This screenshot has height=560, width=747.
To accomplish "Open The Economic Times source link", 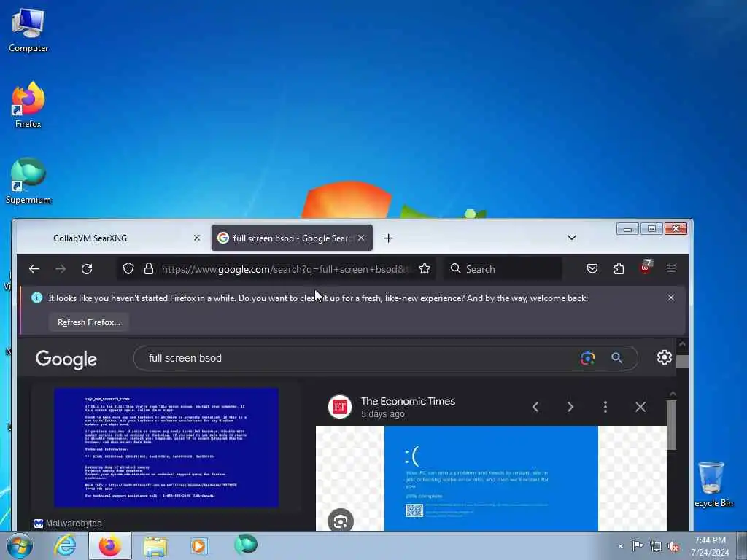I will click(x=408, y=402).
